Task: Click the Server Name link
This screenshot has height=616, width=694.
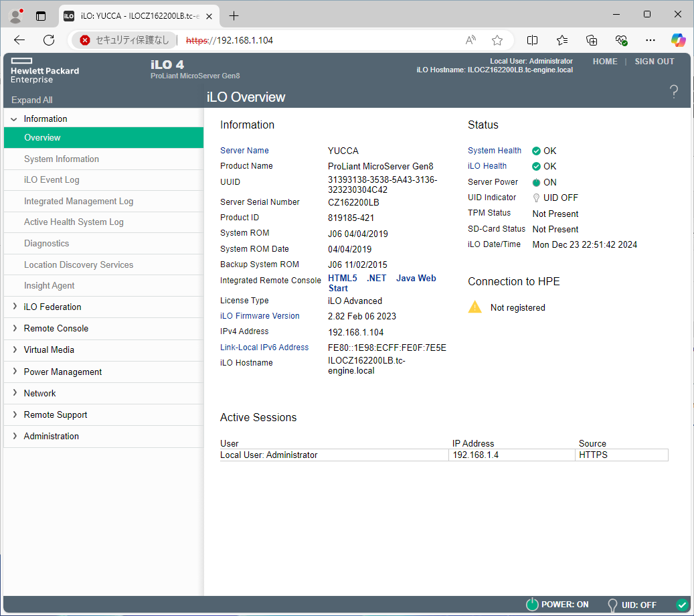Action: point(244,151)
